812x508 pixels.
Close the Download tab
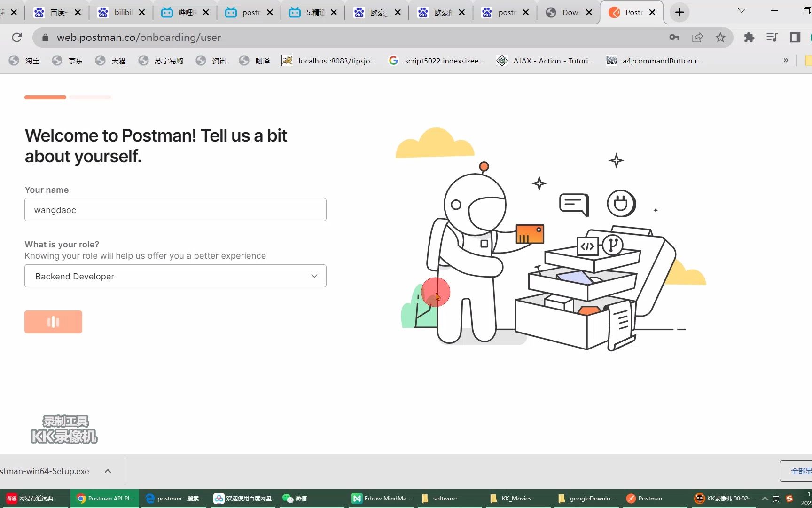click(x=589, y=12)
